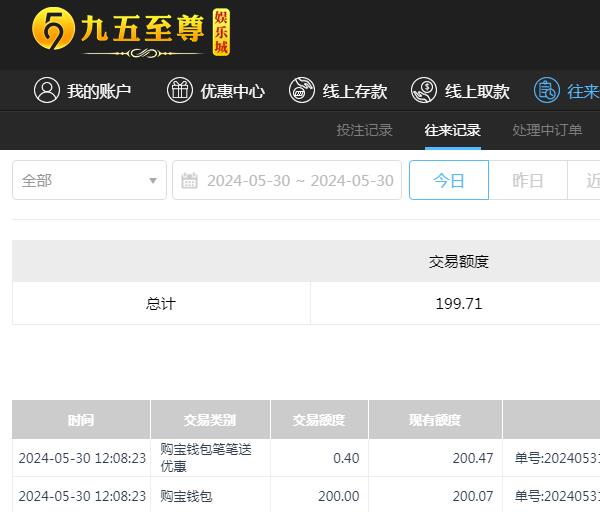This screenshot has width=600, height=512.
Task: Click the 200.07 balance cell
Action: [x=473, y=496]
